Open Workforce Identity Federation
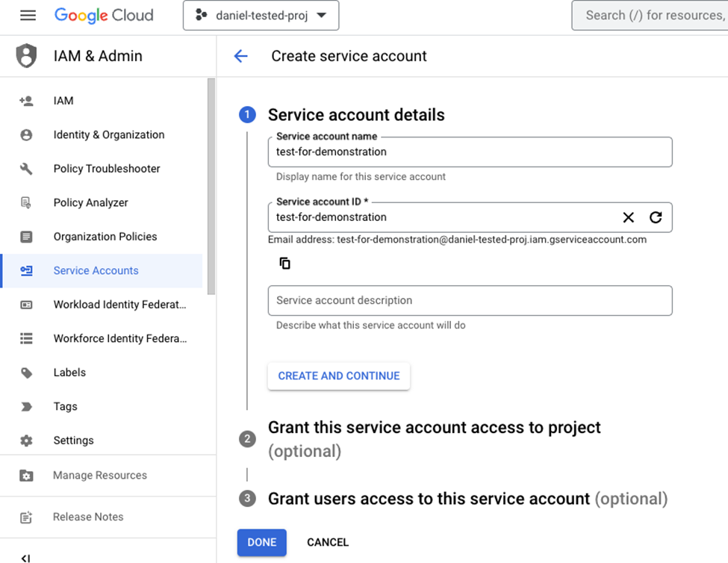This screenshot has width=728, height=563. 120,338
